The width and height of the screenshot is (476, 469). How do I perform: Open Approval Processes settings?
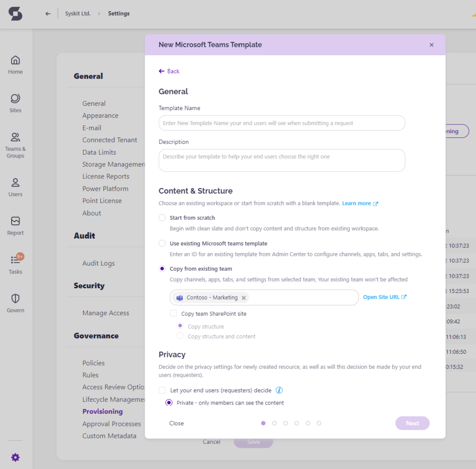(x=112, y=424)
